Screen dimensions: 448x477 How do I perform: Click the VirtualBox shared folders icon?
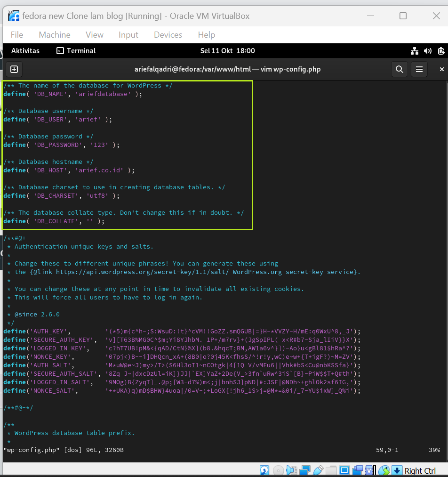tap(331, 470)
